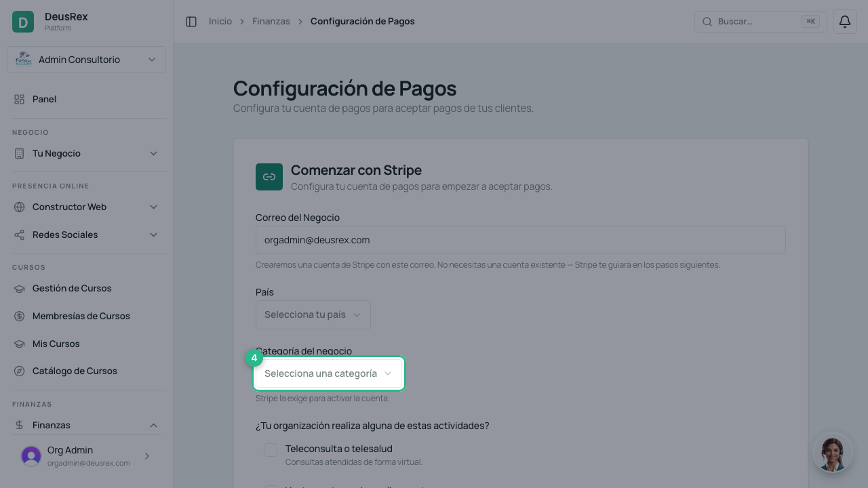Select Finanzas in the sidebar
Viewport: 868px width, 488px height.
coord(86,425)
